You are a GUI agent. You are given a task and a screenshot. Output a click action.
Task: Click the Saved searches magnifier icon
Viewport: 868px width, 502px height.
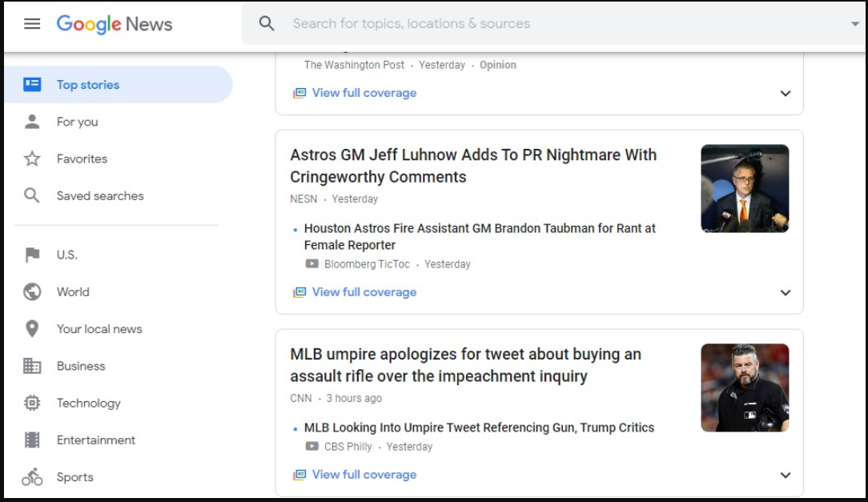pyautogui.click(x=31, y=195)
